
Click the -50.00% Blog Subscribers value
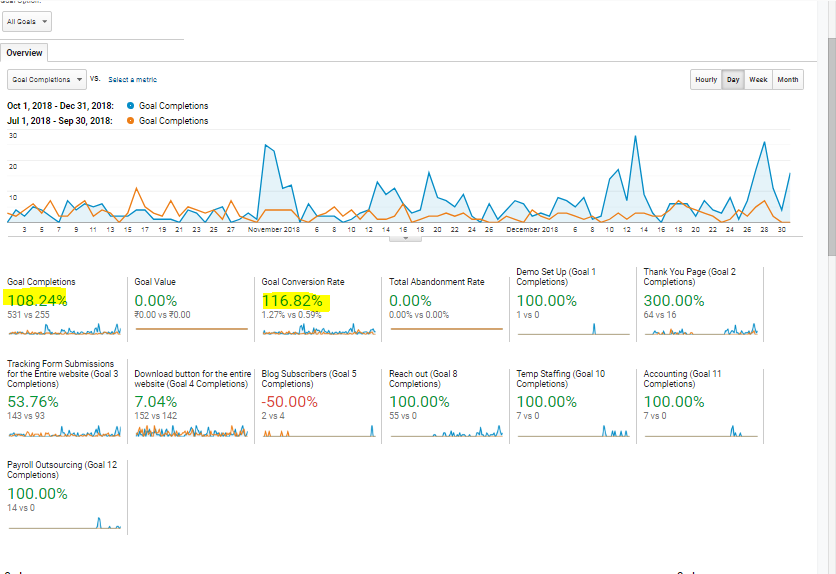click(290, 402)
